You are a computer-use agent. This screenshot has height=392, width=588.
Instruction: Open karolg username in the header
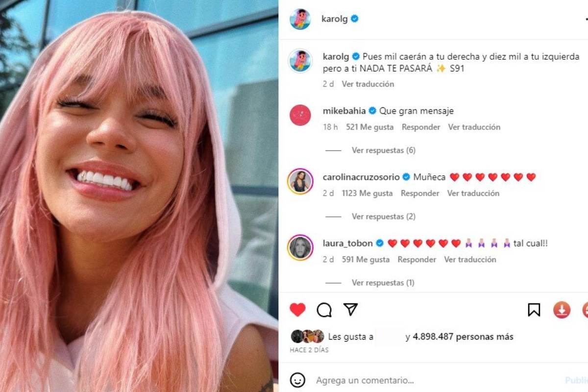pyautogui.click(x=334, y=19)
